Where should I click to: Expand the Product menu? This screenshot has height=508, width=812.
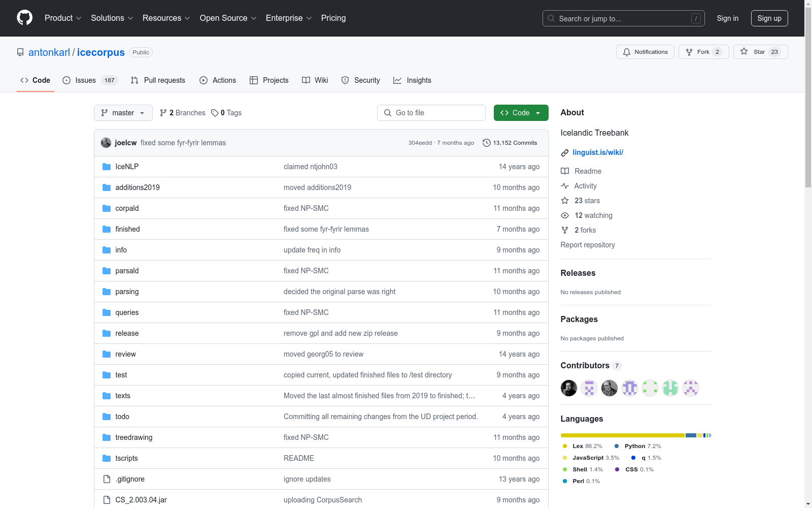click(63, 18)
